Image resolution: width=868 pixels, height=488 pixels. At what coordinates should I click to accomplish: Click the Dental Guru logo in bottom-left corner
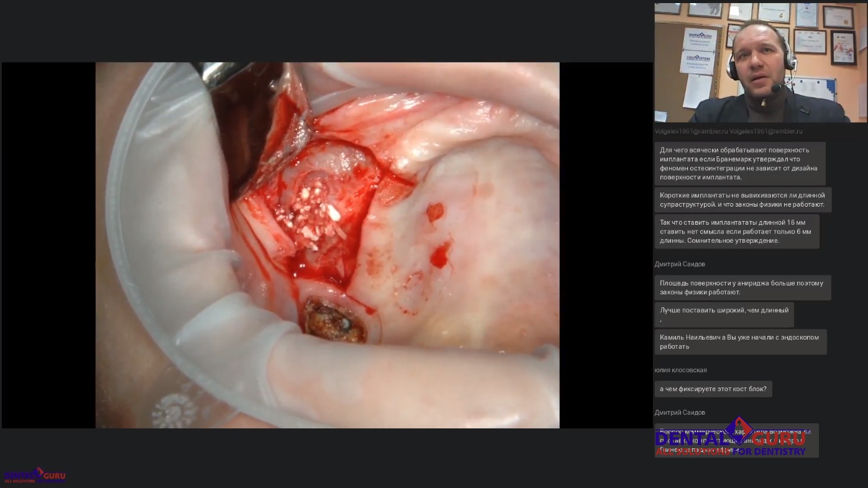click(34, 476)
